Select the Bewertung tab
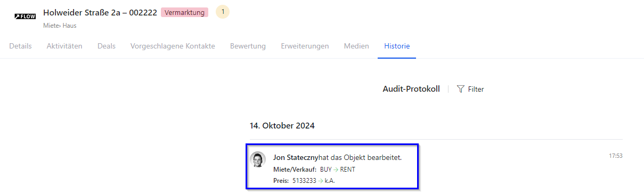Viewport: 644px width, 193px height. point(248,46)
